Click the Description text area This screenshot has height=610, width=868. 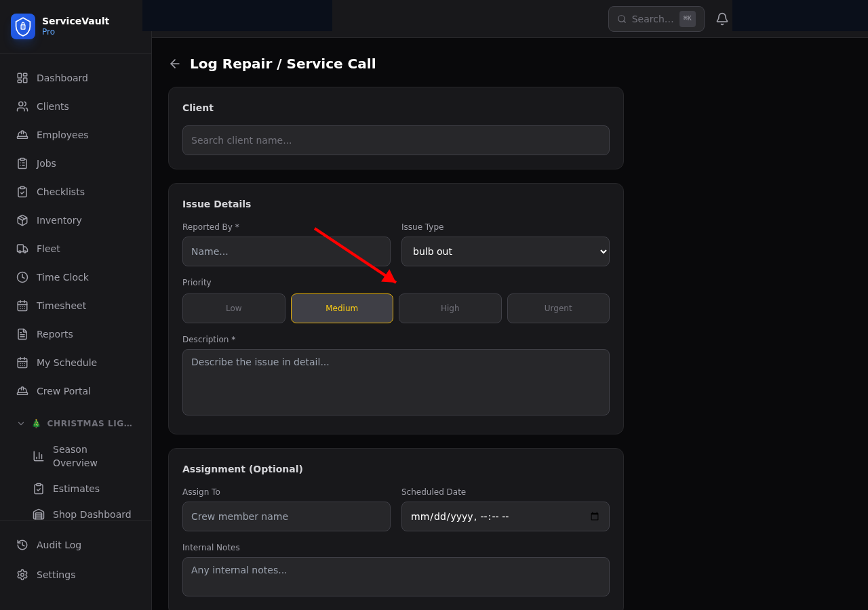coord(396,382)
